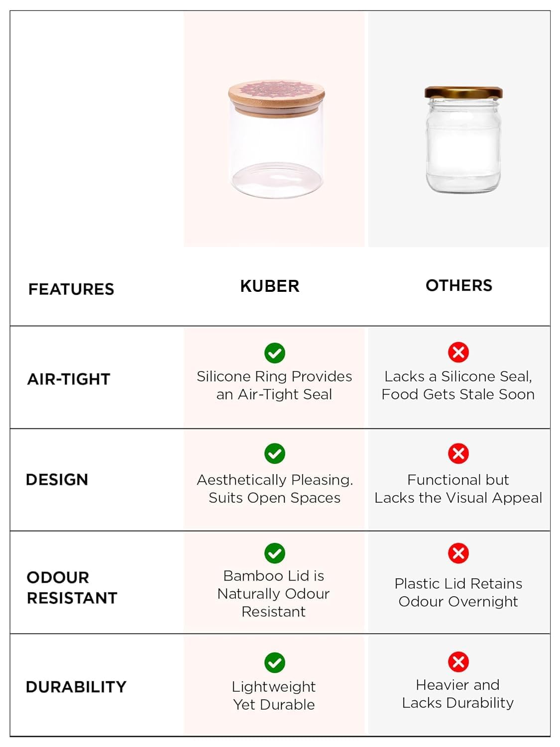560x747 pixels.
Task: Click the red cross in Odour Resistant row
Action: tap(458, 553)
